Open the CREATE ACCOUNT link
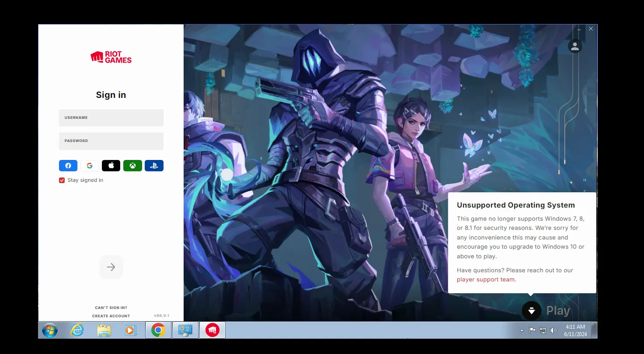Screen dimensions: 644x354 [111, 316]
